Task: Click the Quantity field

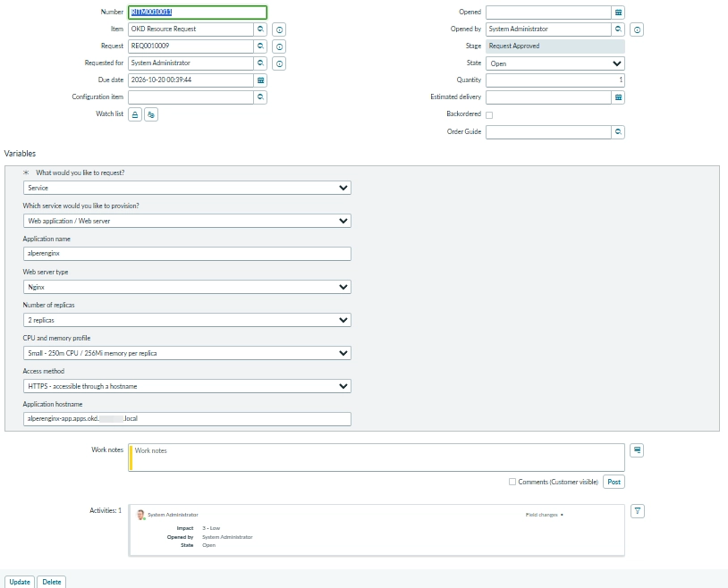Action: pyautogui.click(x=555, y=80)
